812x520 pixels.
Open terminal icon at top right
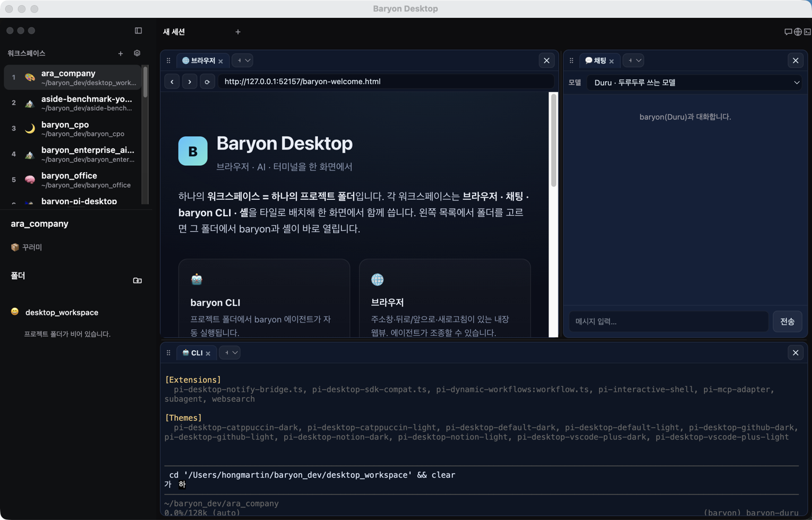click(x=807, y=32)
